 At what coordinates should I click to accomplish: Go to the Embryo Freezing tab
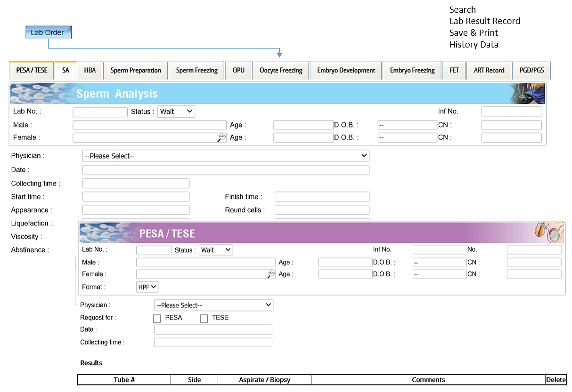click(412, 70)
